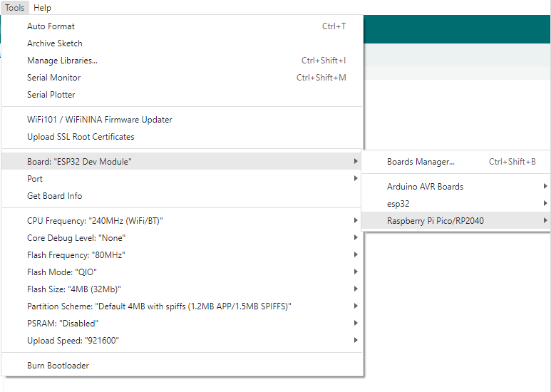The image size is (551, 392).
Task: Expand Upload Speed 921600 submenu
Action: [73, 341]
